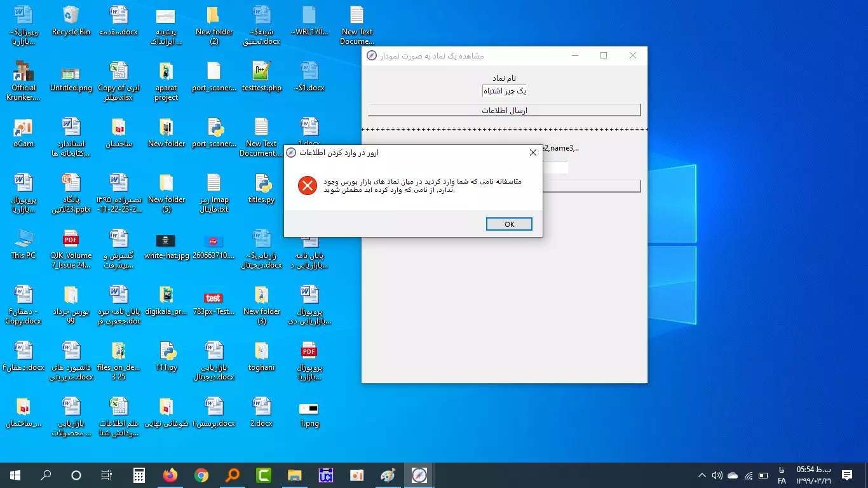Open the volume speaker control

pyautogui.click(x=717, y=475)
